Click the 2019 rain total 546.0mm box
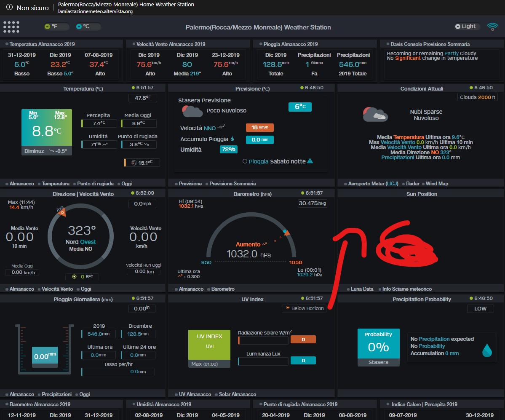 [x=99, y=334]
